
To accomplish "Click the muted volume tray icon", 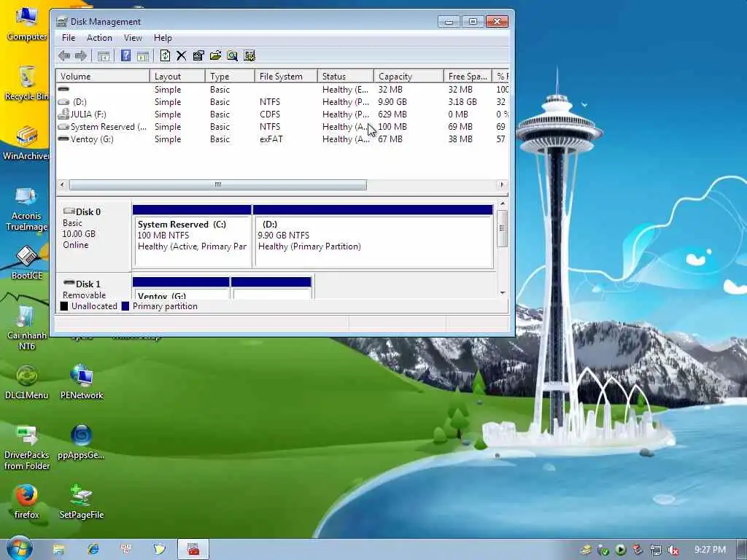I will pyautogui.click(x=673, y=550).
